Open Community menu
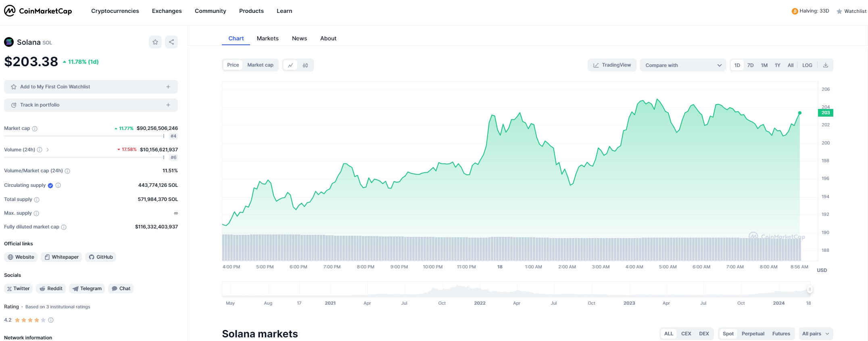The width and height of the screenshot is (868, 341). 211,11
